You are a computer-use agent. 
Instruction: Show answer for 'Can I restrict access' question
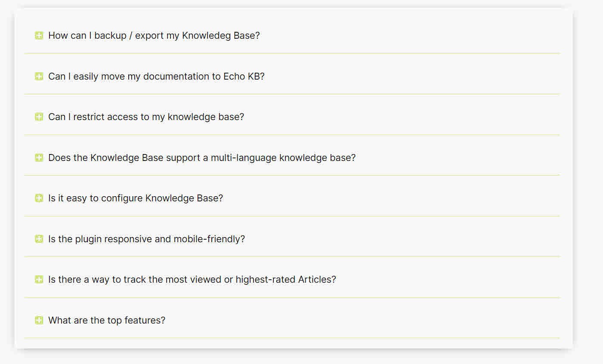tap(146, 117)
